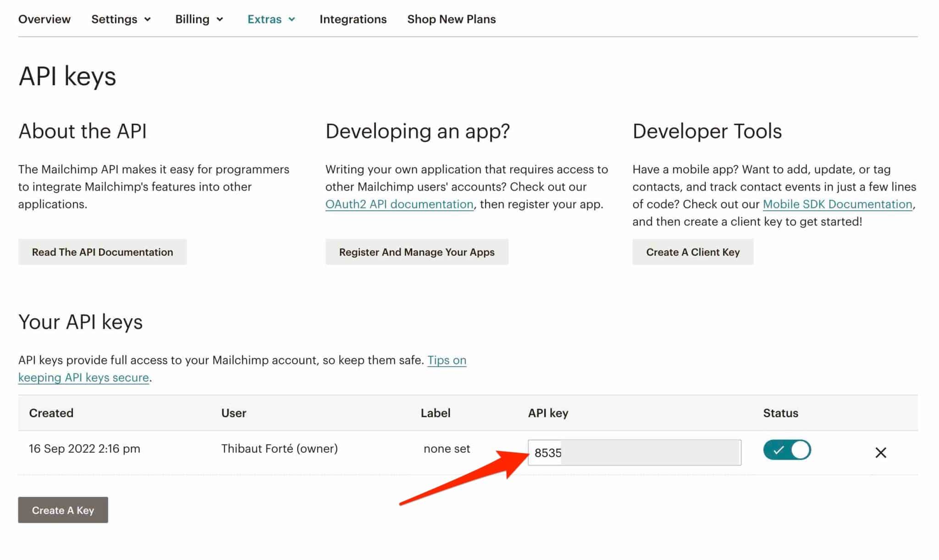Expand the Billing dropdown menu
The height and width of the screenshot is (560, 939).
[x=199, y=19]
